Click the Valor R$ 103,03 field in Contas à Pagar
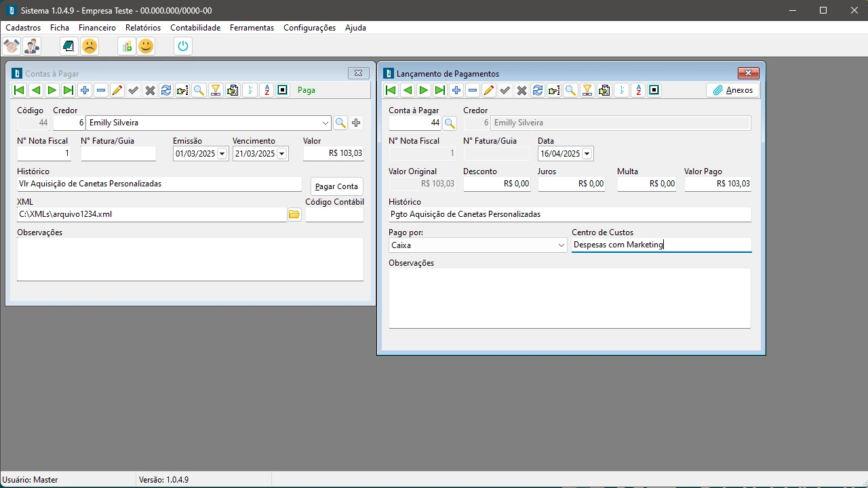Image resolution: width=868 pixels, height=488 pixels. (x=334, y=154)
